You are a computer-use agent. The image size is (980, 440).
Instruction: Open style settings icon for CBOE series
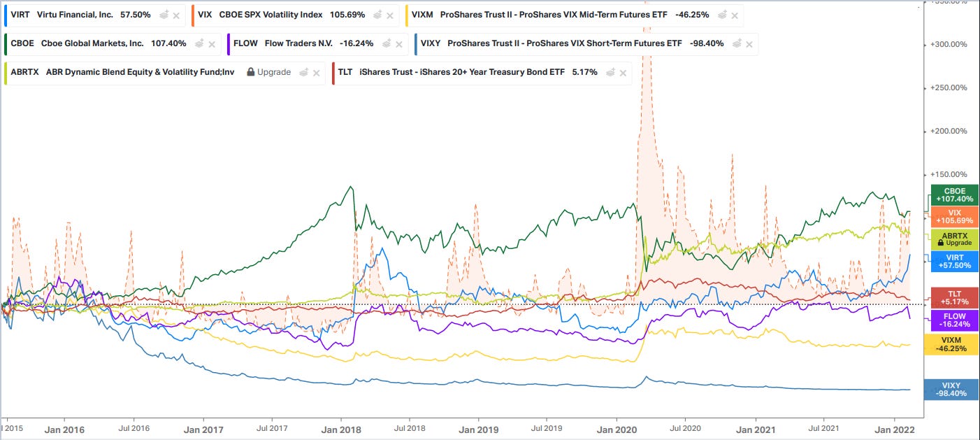pos(200,43)
